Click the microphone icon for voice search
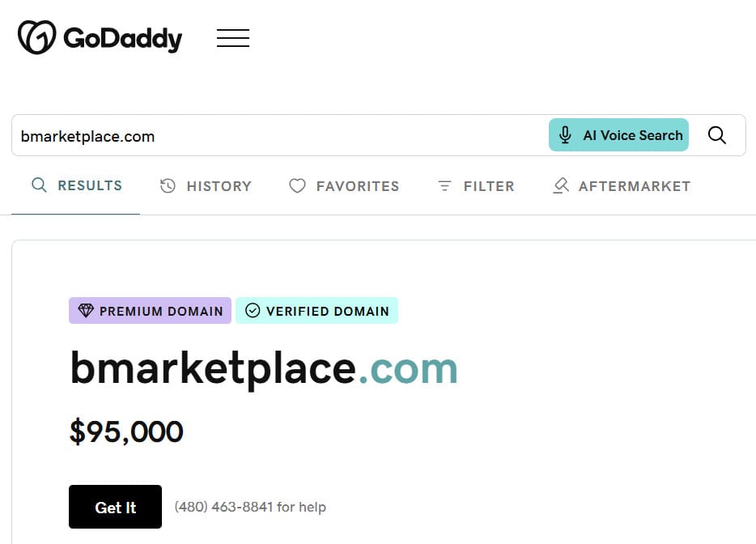756x544 pixels. point(566,135)
